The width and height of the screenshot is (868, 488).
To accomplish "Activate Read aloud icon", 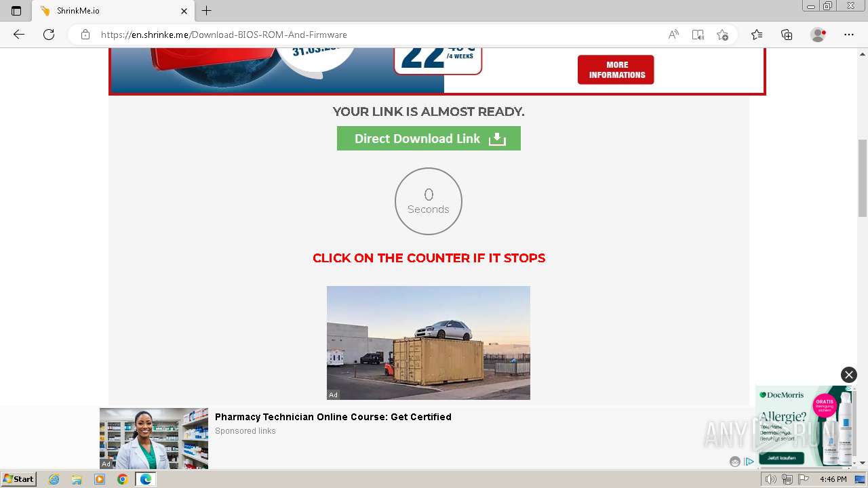I will tap(673, 35).
